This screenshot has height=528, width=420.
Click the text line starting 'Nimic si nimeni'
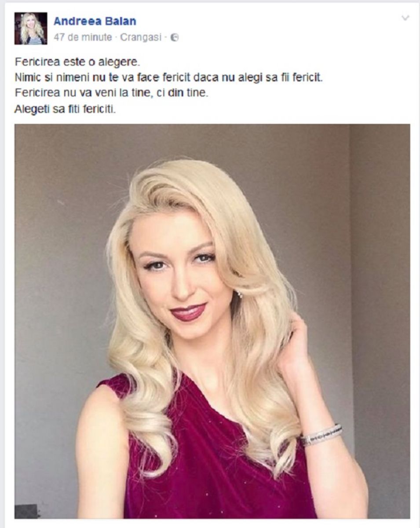pos(169,77)
